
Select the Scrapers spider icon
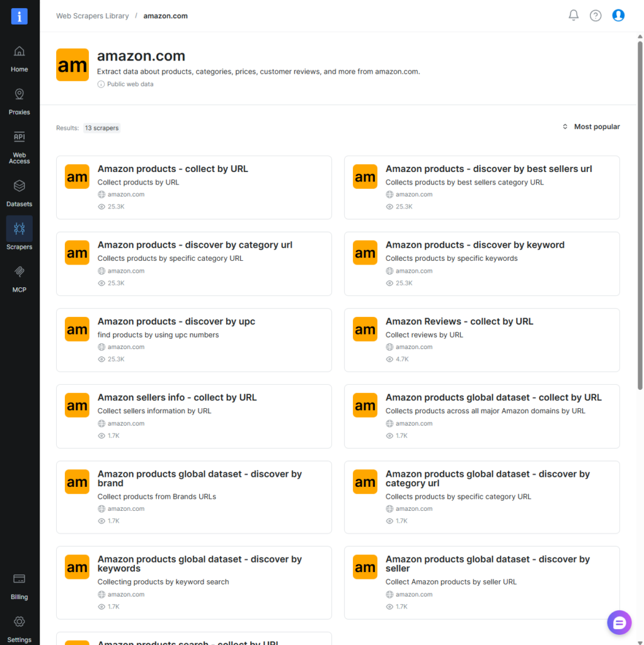point(20,228)
